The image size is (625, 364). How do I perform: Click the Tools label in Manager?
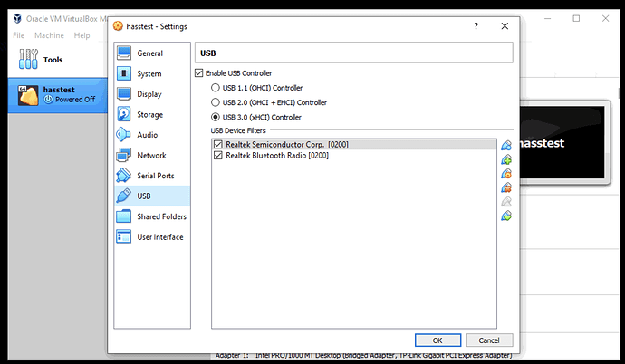click(53, 60)
